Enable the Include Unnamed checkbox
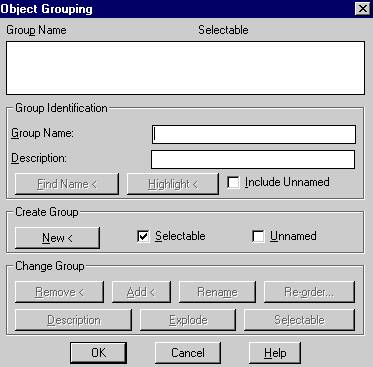Screen dimensions: 373x367 click(x=233, y=183)
